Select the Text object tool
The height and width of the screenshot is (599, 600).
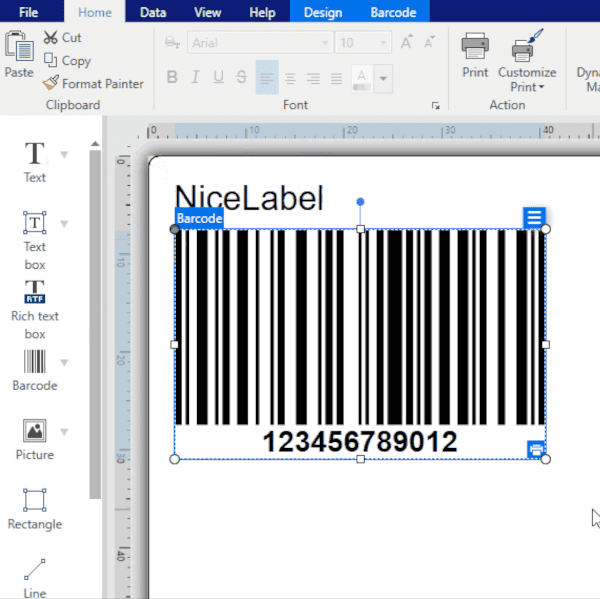click(x=34, y=162)
